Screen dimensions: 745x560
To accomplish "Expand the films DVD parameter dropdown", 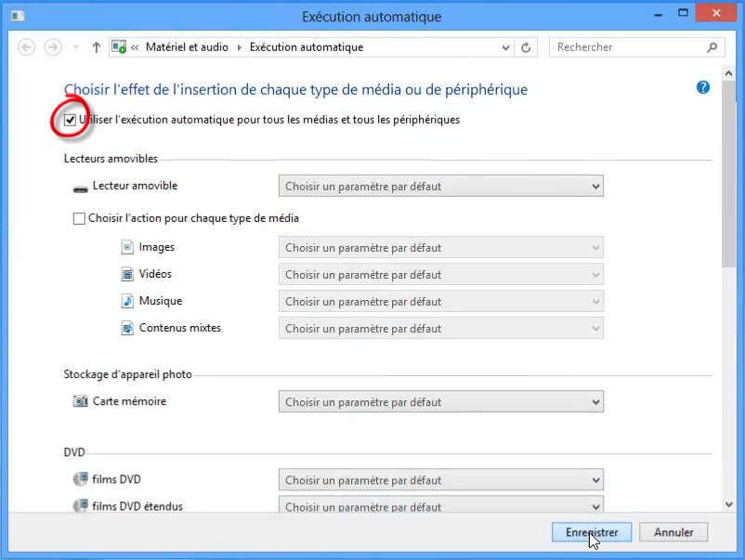I will [440, 480].
